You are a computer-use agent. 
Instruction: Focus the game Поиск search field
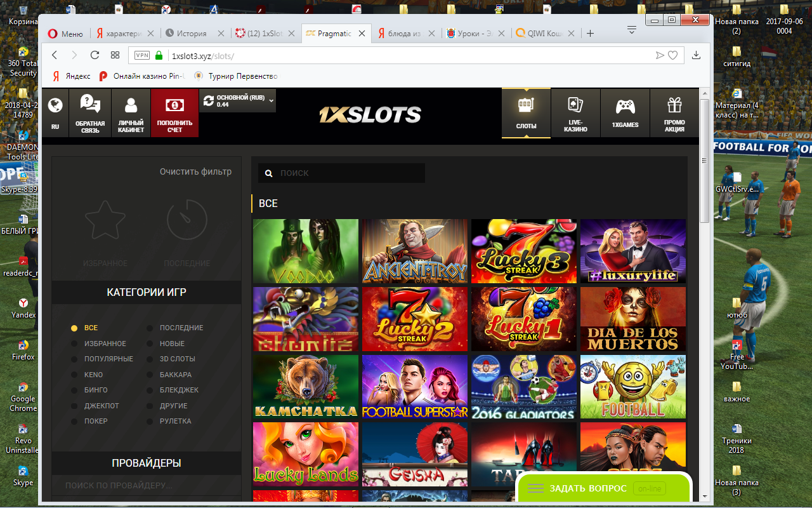click(x=341, y=173)
